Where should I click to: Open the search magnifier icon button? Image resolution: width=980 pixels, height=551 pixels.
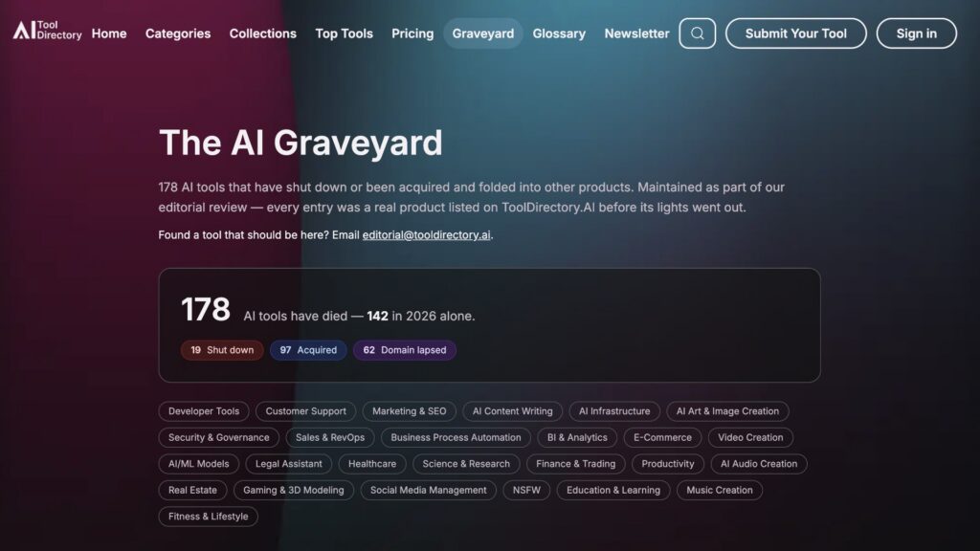pyautogui.click(x=698, y=33)
